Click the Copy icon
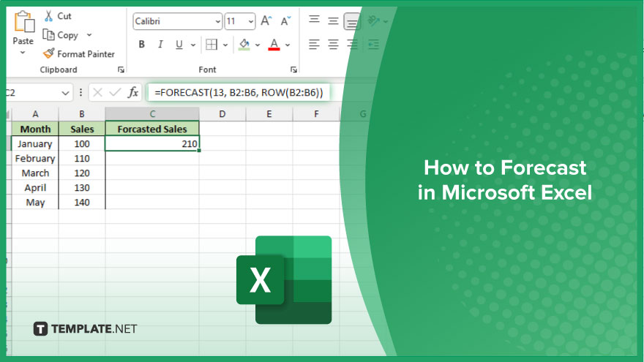The height and width of the screenshot is (362, 644). [x=48, y=35]
